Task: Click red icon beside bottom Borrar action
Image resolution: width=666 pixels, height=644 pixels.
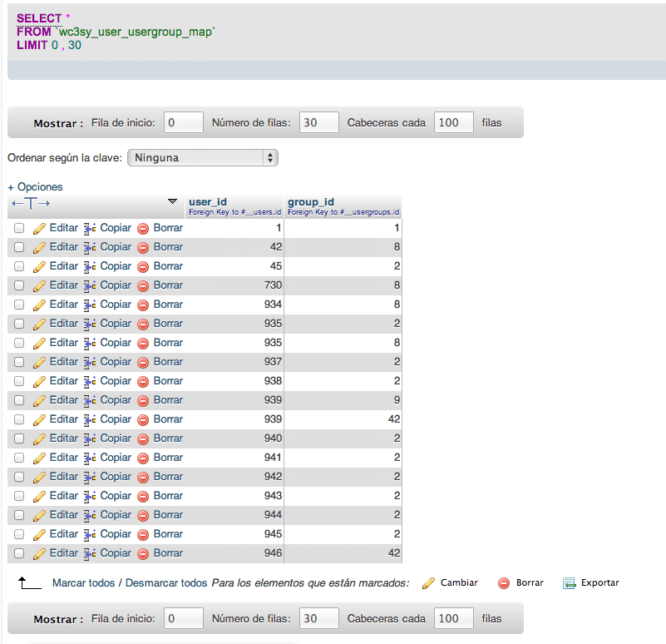Action: [x=504, y=583]
